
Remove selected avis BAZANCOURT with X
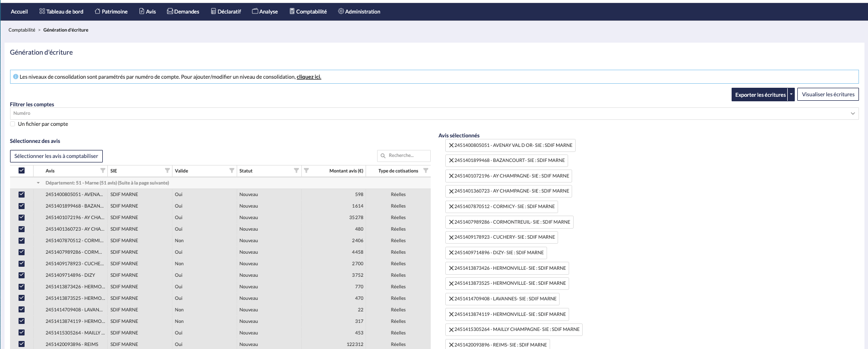451,160
